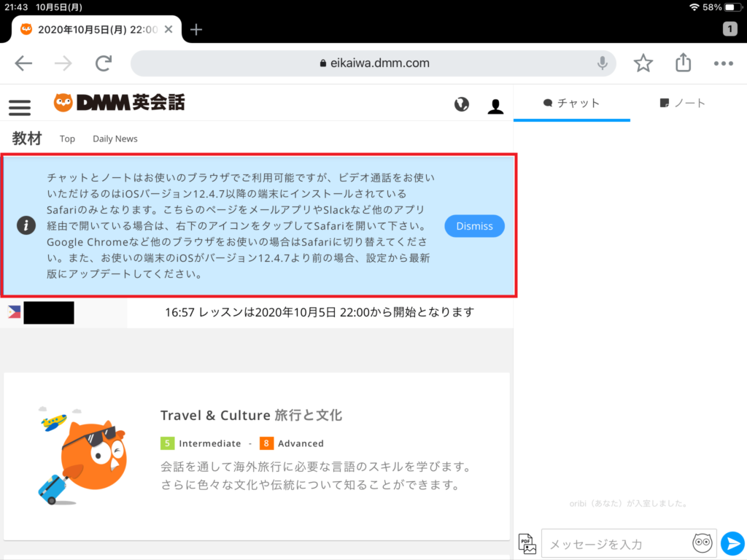This screenshot has width=747, height=560.
Task: Open the owl emoji picker
Action: (702, 543)
